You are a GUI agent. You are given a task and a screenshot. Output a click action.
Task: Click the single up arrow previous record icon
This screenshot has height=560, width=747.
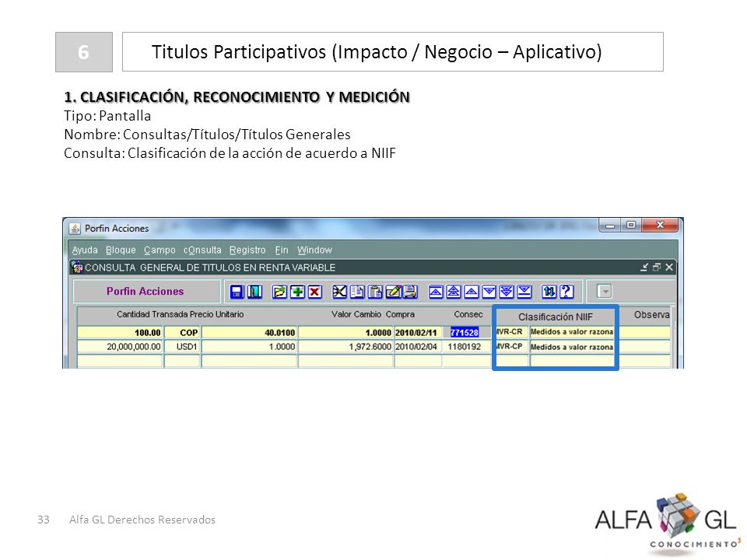[472, 292]
